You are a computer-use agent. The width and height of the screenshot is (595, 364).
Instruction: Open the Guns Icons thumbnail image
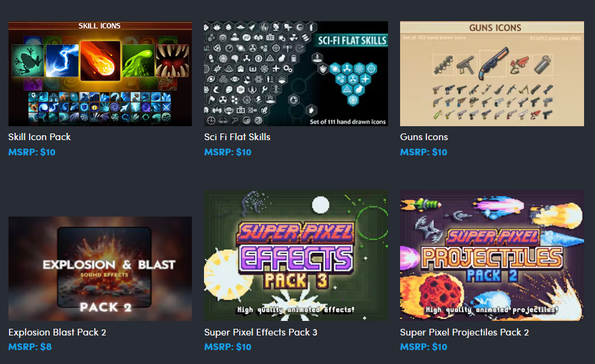pyautogui.click(x=492, y=73)
